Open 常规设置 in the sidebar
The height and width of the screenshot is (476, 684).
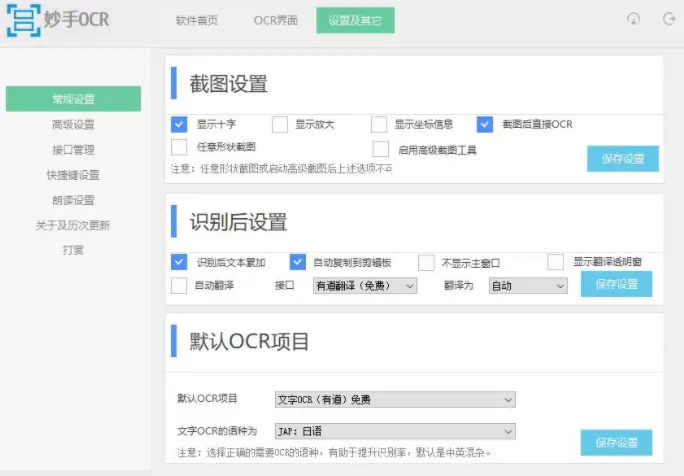pyautogui.click(x=73, y=99)
